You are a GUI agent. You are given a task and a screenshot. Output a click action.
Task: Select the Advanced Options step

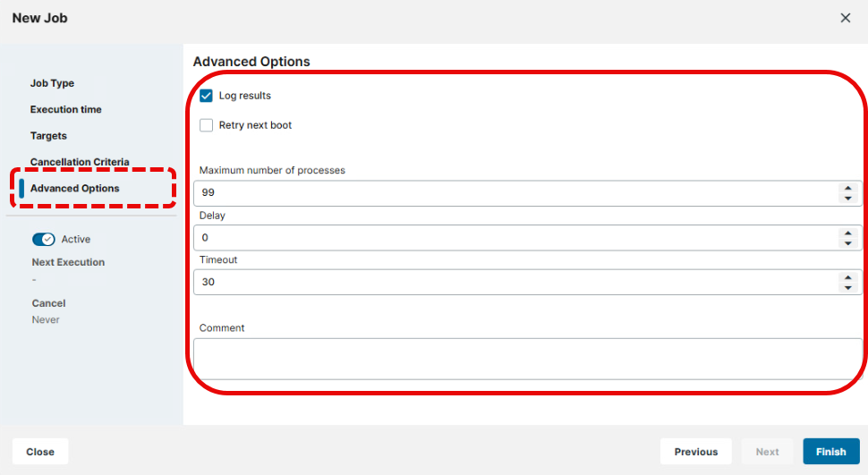(74, 189)
